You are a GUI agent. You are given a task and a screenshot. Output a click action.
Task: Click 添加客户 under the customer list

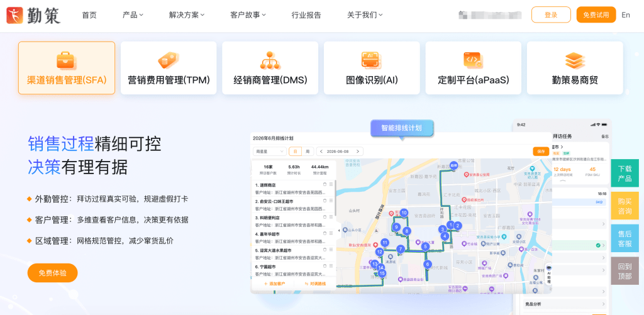click(274, 284)
